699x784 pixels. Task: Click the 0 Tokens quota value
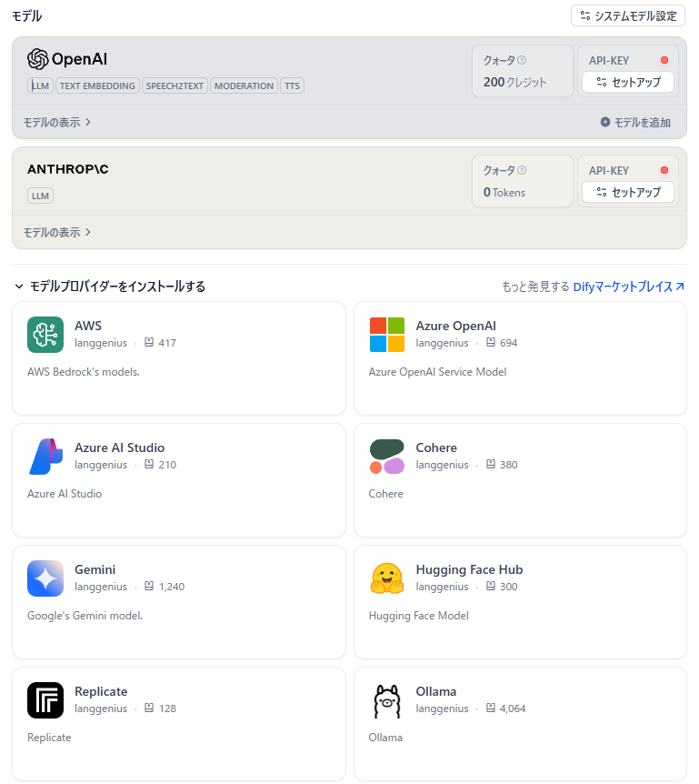click(504, 192)
